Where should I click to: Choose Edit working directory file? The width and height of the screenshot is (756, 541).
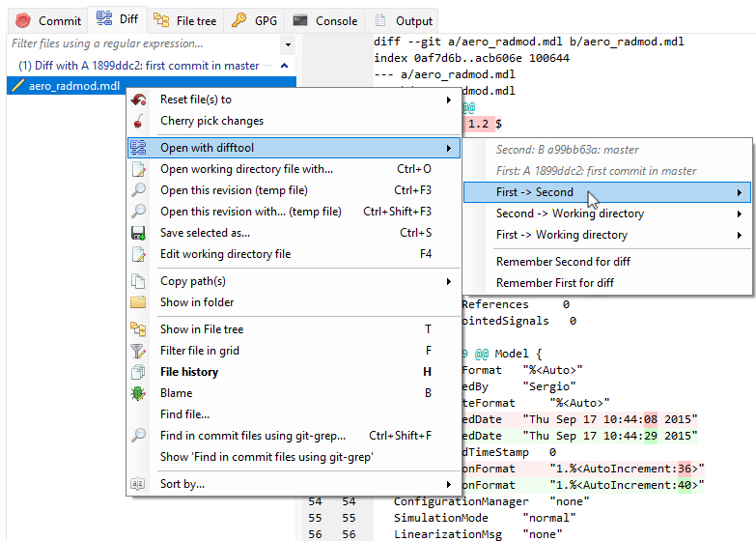(294, 254)
